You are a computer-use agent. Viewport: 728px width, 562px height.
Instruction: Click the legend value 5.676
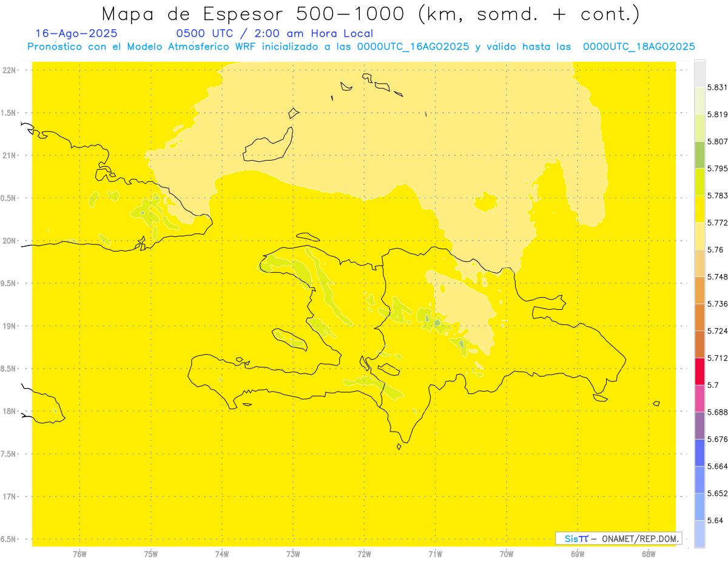click(x=718, y=440)
